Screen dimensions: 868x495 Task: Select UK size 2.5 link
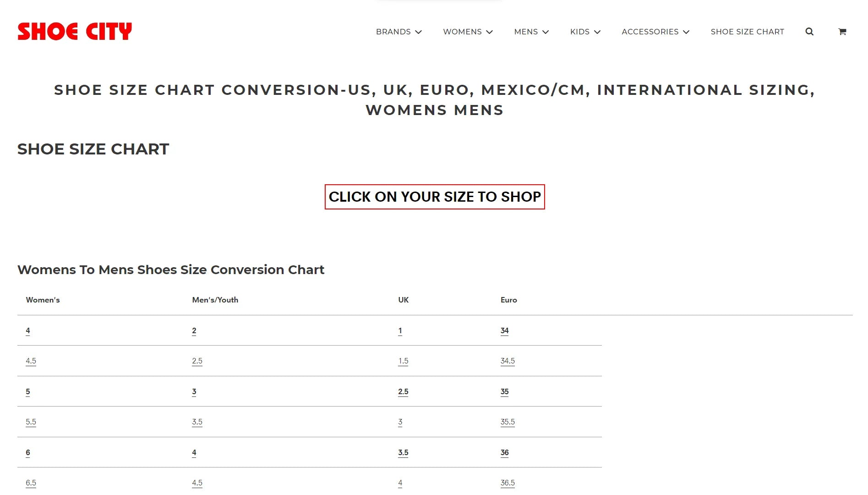click(403, 391)
